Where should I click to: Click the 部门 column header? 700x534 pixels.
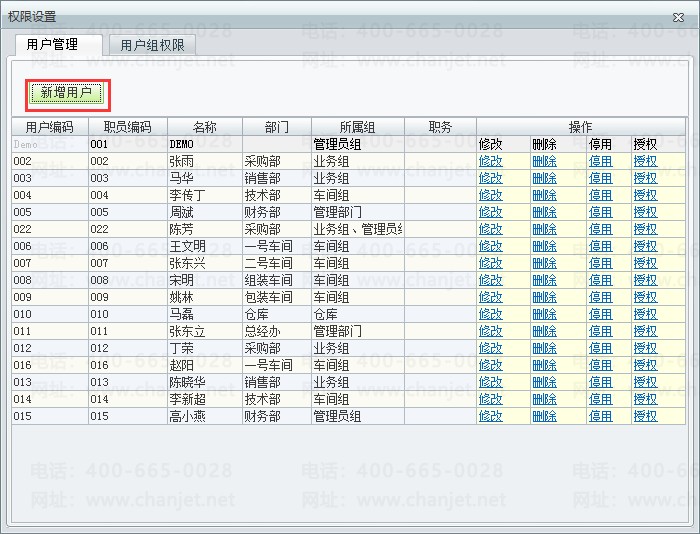tap(277, 127)
